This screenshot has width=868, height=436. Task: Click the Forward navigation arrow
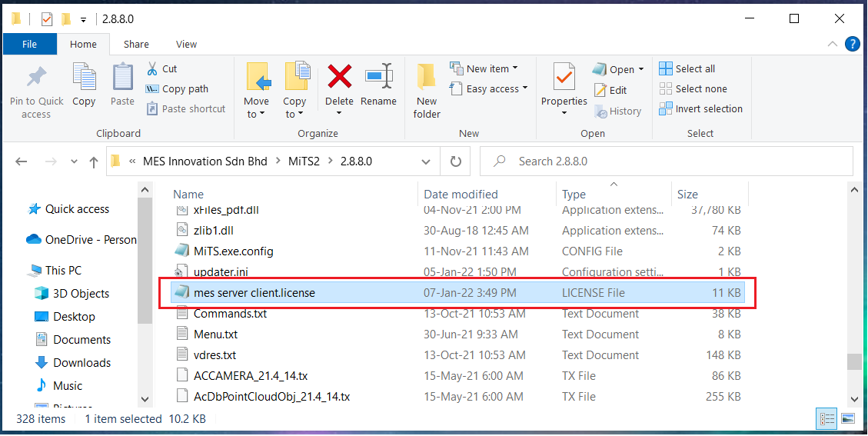(x=51, y=161)
